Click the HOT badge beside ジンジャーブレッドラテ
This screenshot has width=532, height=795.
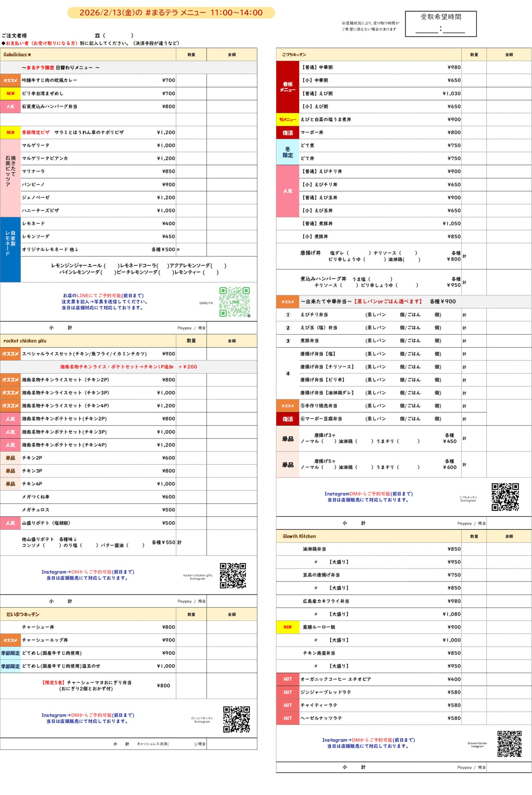(x=287, y=692)
